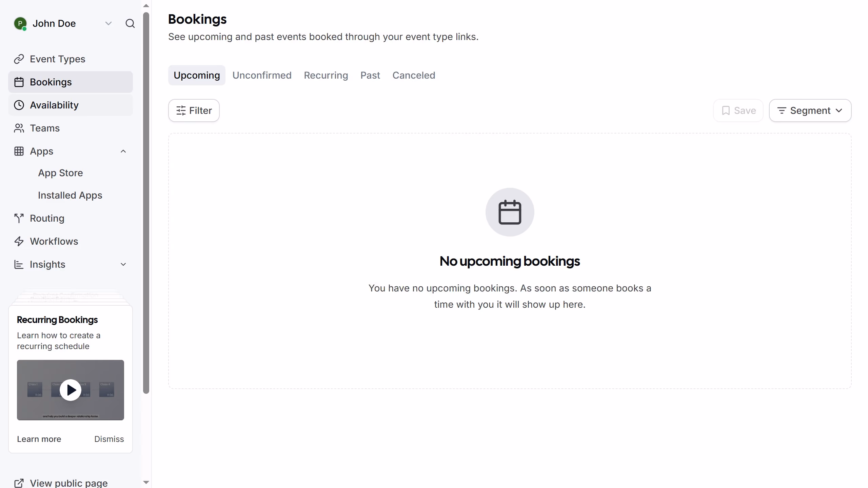Viewport: 868px width, 488px height.
Task: Click the Filter button
Action: [x=194, y=110]
